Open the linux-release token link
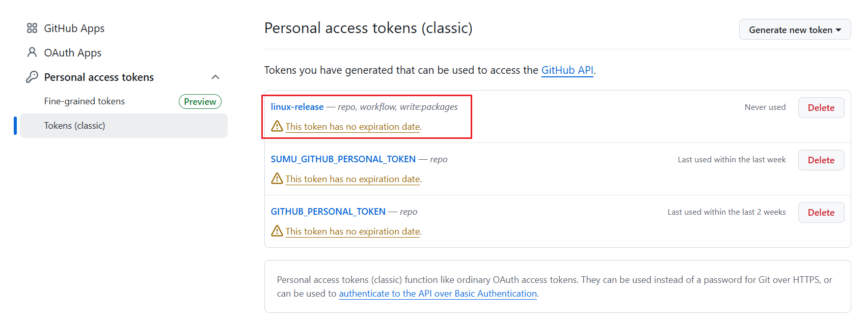 (297, 107)
